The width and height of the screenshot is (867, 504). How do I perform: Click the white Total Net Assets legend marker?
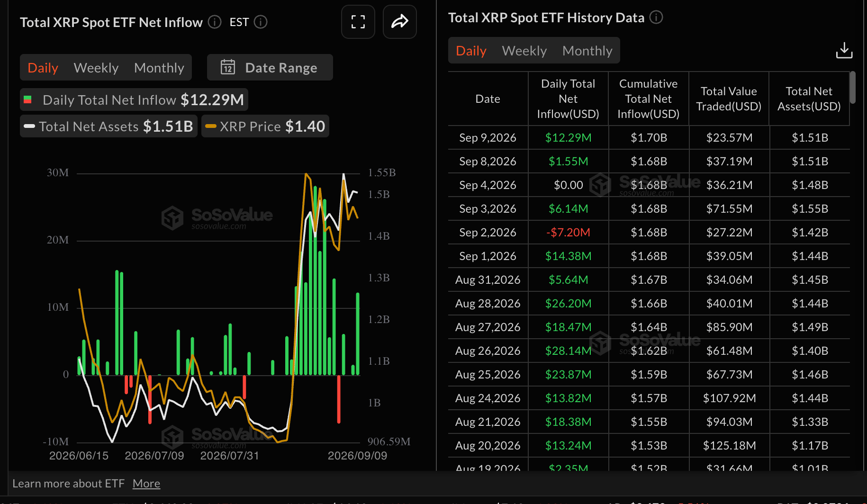point(29,126)
